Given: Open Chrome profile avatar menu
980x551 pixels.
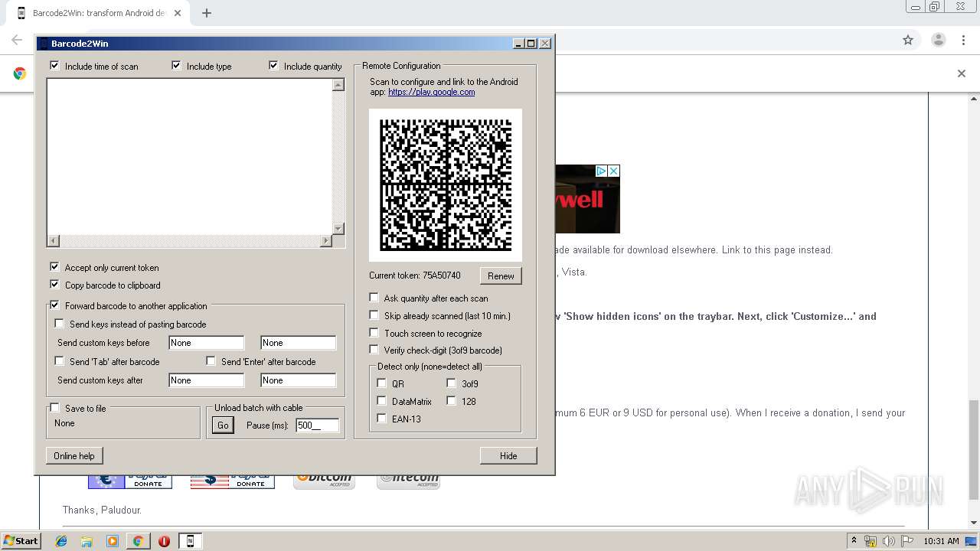Looking at the screenshot, I should point(939,40).
